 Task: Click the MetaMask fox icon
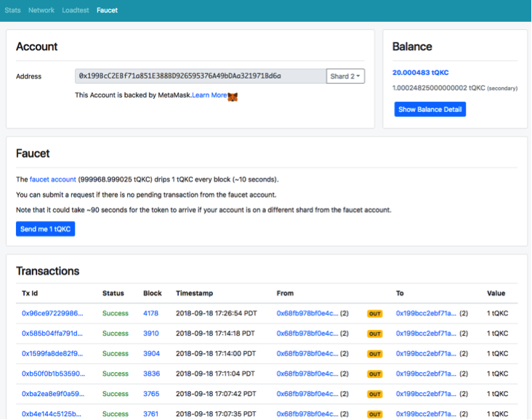point(233,97)
